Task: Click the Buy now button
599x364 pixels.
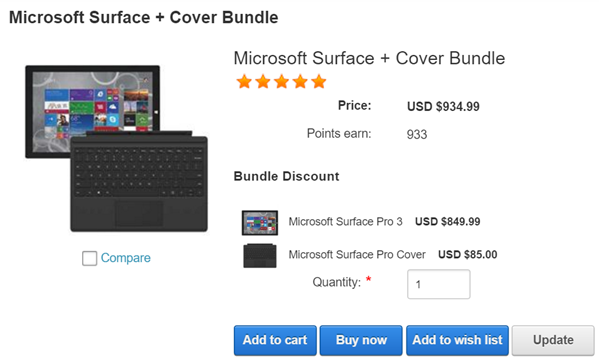Action: coord(361,340)
